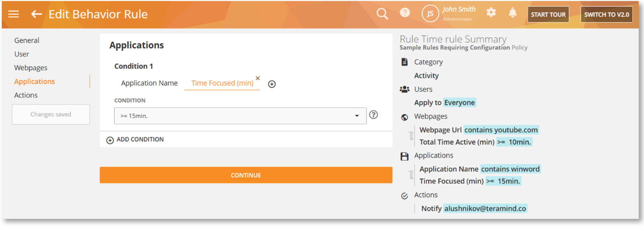The image size is (644, 227).
Task: Open General section in sidebar
Action: coord(27,40)
